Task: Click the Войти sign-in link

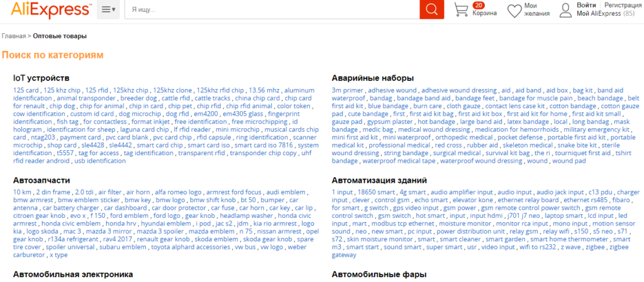Action: click(x=586, y=5)
